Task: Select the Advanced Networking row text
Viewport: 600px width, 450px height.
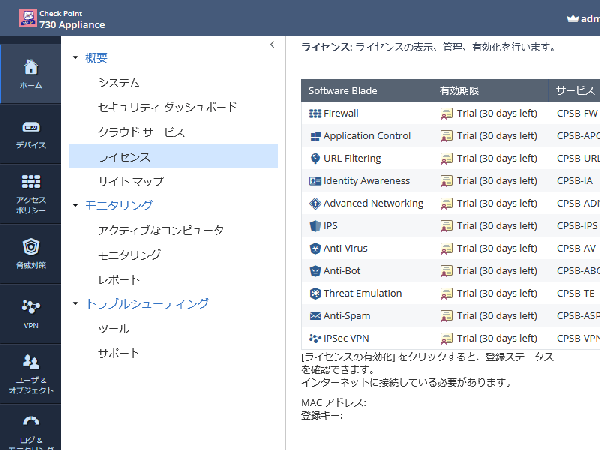Action: coord(373,204)
